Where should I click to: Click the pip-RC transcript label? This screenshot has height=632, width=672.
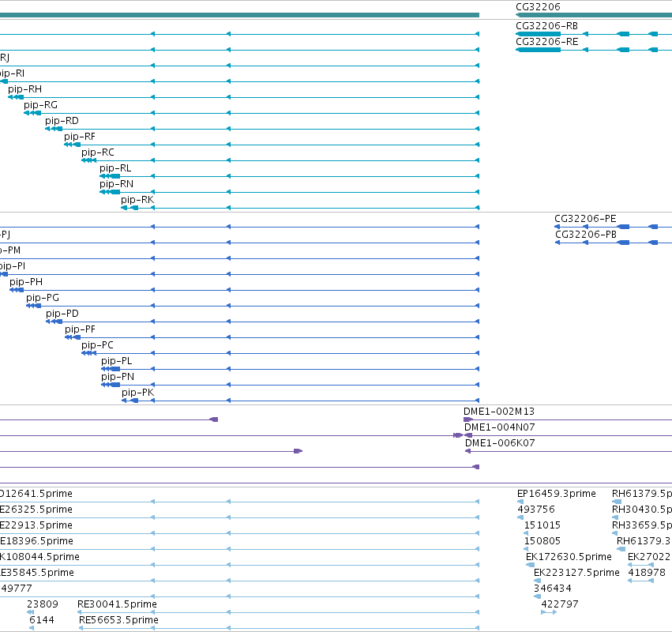coord(98,152)
